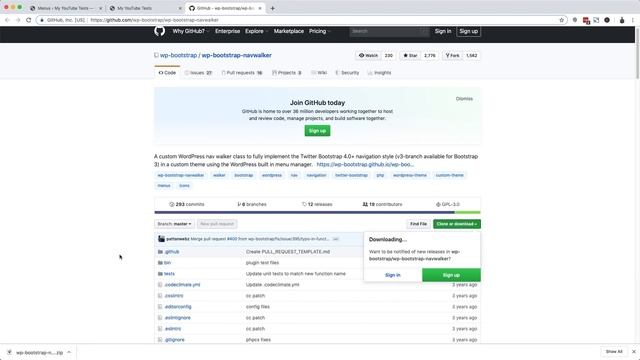The height and width of the screenshot is (360, 640).
Task: Open the tests folder
Action: pos(169,274)
